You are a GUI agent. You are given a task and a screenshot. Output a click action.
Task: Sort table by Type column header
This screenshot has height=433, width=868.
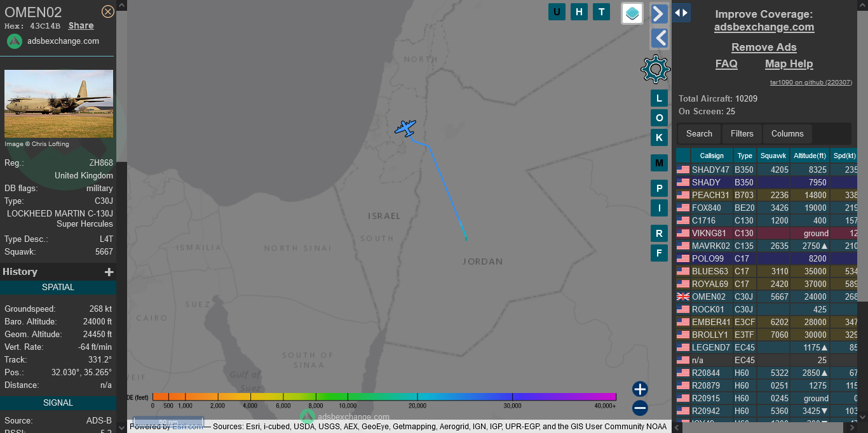pos(745,156)
